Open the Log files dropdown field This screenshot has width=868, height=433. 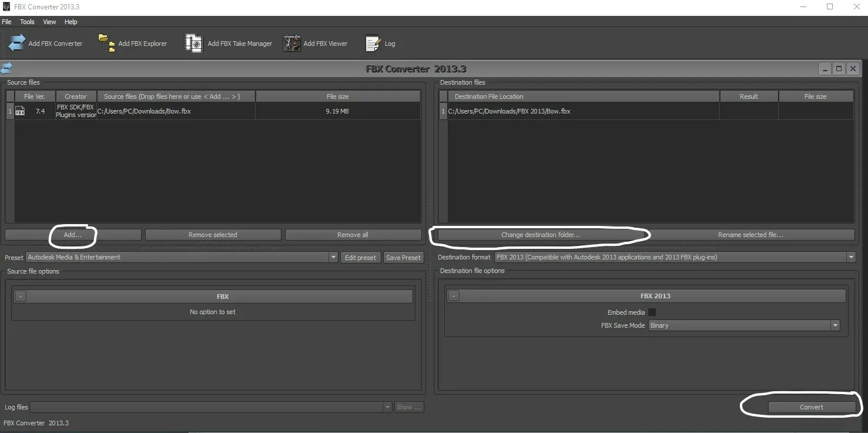tap(211, 407)
